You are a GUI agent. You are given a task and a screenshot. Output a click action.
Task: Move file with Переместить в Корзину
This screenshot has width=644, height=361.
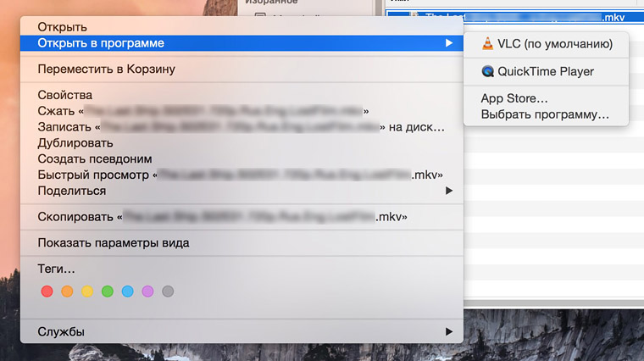(241, 69)
